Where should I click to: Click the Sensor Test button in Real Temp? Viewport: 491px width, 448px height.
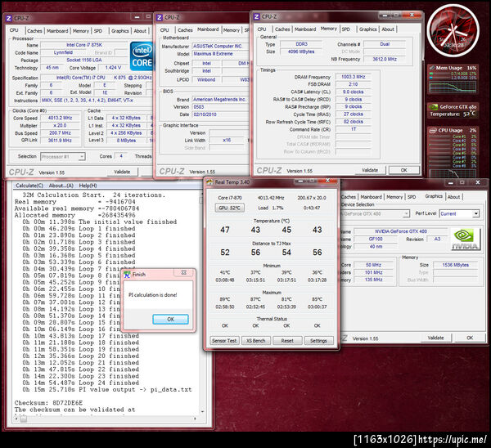tap(224, 341)
